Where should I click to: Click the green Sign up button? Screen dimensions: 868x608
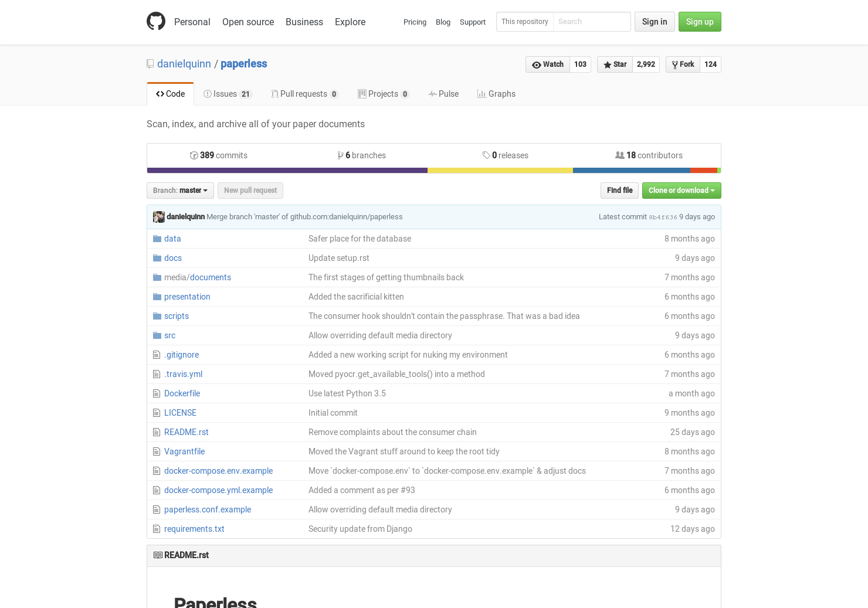(x=700, y=22)
